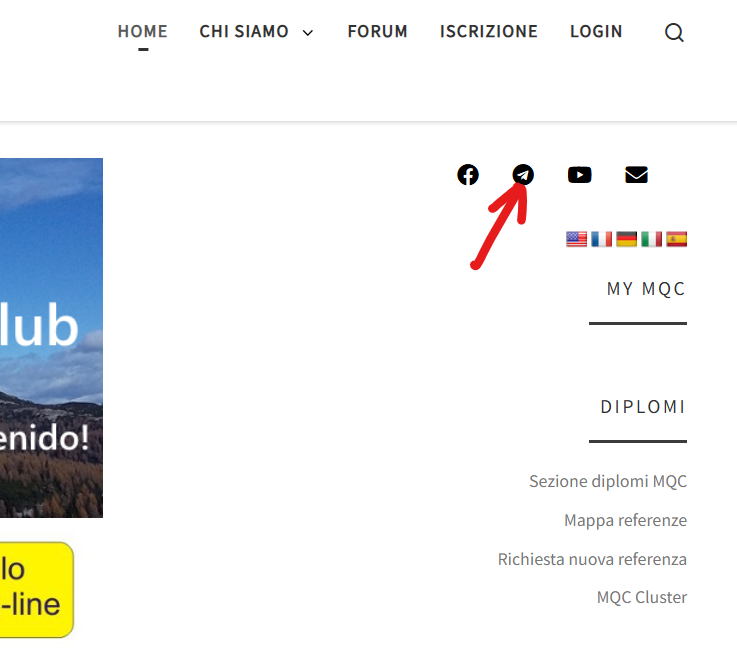737x655 pixels.
Task: Open the search magnifier icon
Action: pyautogui.click(x=674, y=33)
